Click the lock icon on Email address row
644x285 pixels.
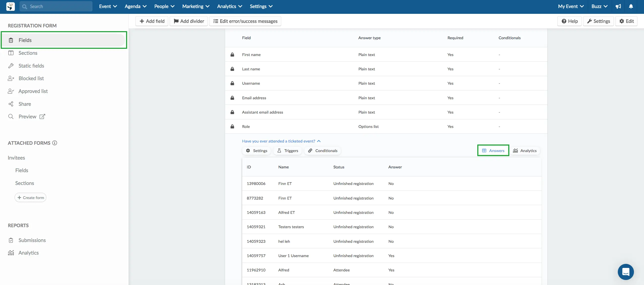point(232,98)
